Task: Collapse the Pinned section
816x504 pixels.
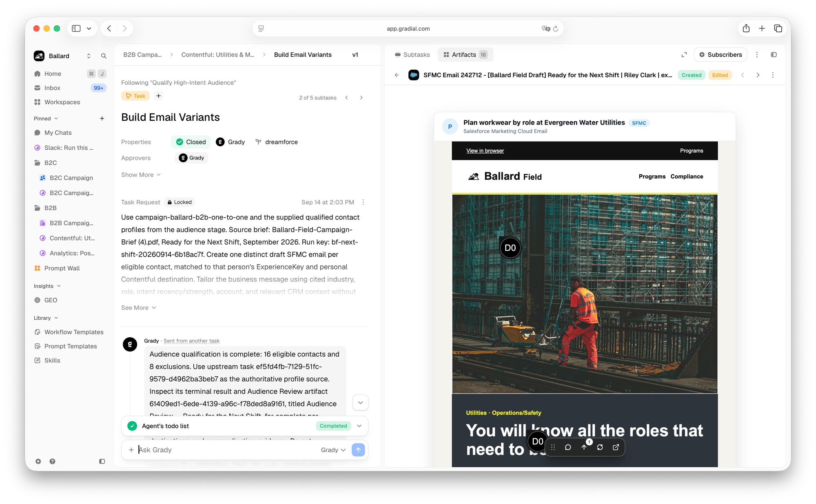Action: pyautogui.click(x=46, y=118)
